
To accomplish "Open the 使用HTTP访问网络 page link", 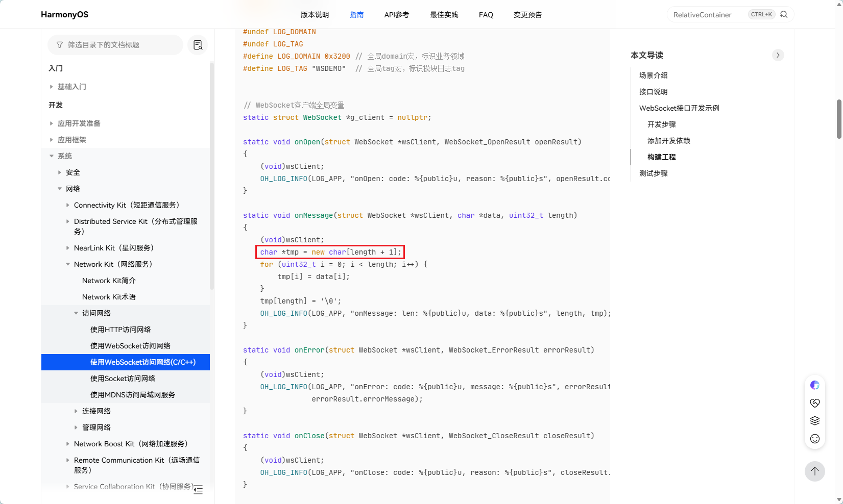I will tap(121, 330).
